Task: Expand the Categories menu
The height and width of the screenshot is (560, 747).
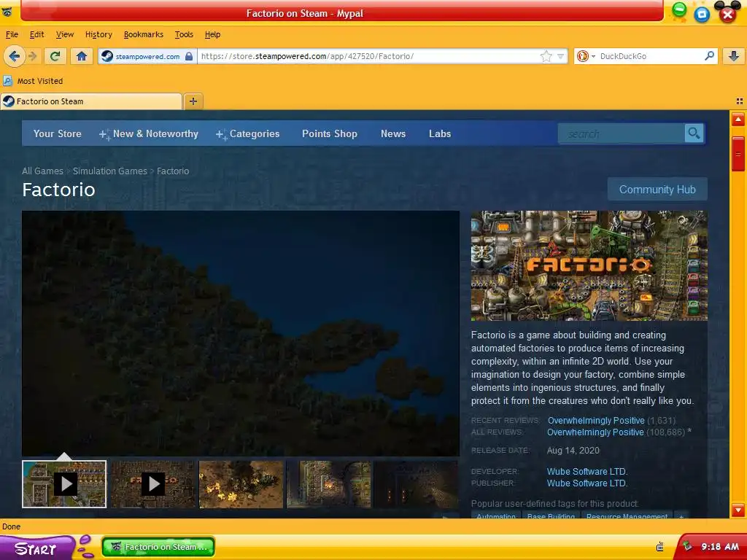Action: [248, 134]
